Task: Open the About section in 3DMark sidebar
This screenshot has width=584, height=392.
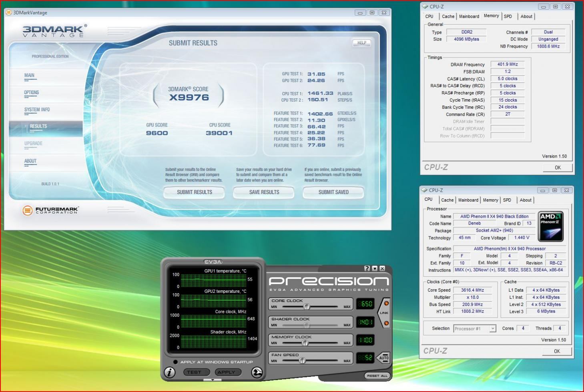Action: click(x=30, y=161)
